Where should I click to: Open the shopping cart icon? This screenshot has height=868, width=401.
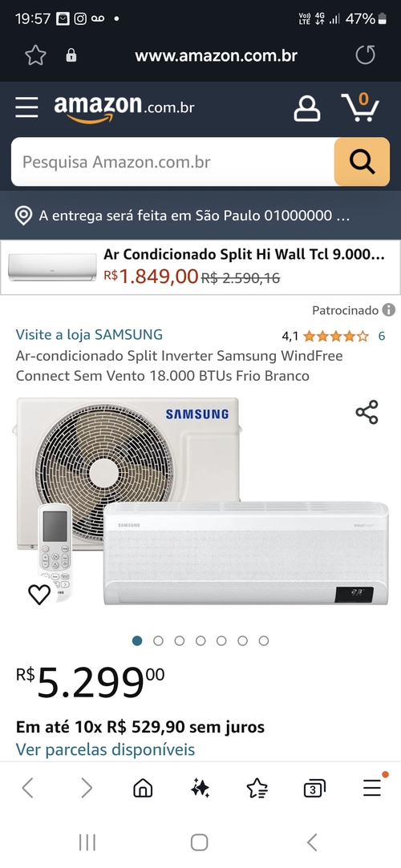tap(360, 107)
